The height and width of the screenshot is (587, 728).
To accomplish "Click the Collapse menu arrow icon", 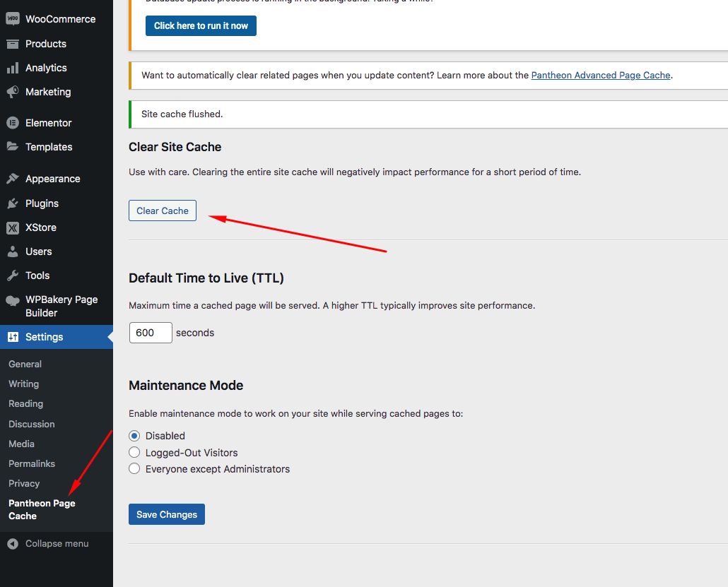I will point(13,544).
